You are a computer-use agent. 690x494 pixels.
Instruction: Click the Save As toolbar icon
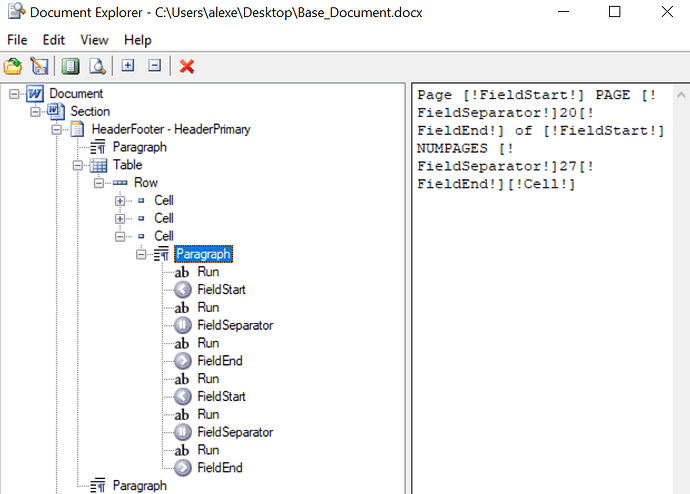[40, 66]
